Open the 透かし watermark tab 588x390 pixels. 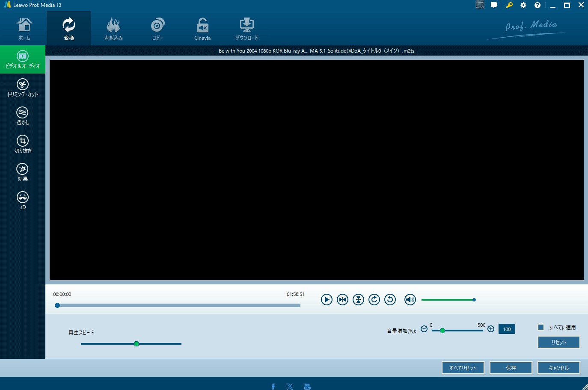pos(23,116)
